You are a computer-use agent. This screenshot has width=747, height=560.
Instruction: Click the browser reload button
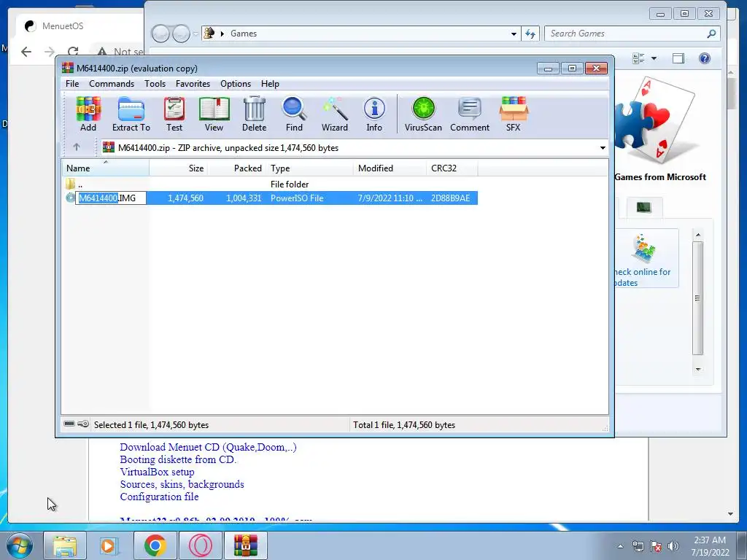(73, 52)
